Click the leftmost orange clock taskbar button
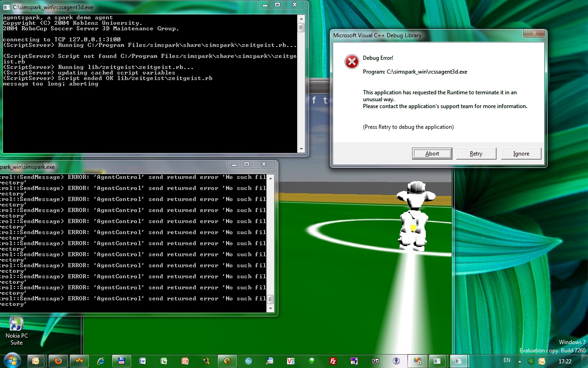 tap(36, 361)
